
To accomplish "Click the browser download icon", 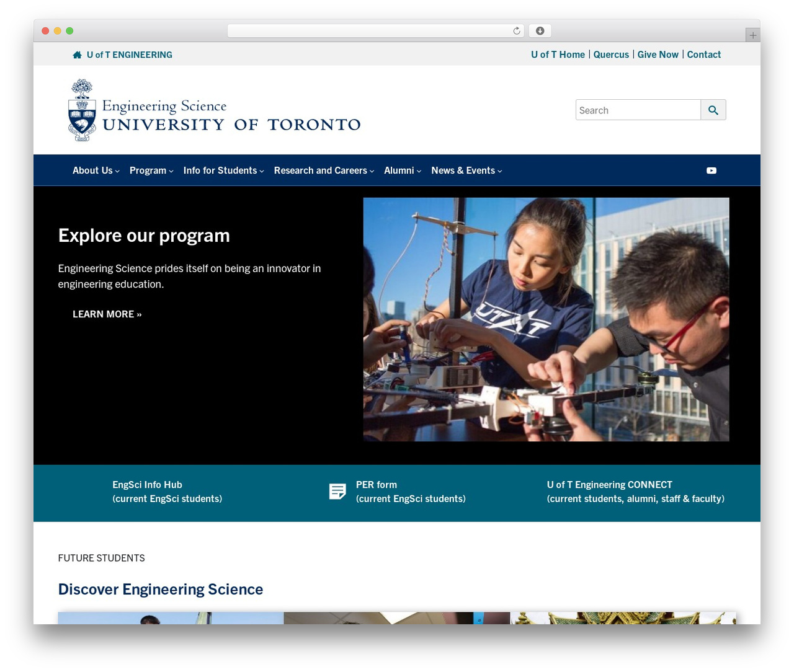I will [x=540, y=31].
